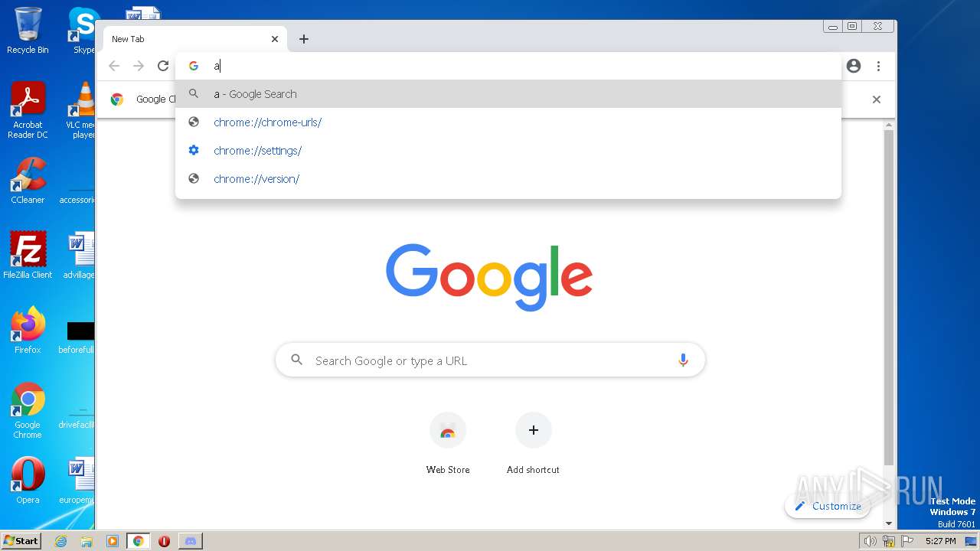Choose 'a - Google Search' suggestion
Viewport: 980px width, 551px height.
(508, 94)
